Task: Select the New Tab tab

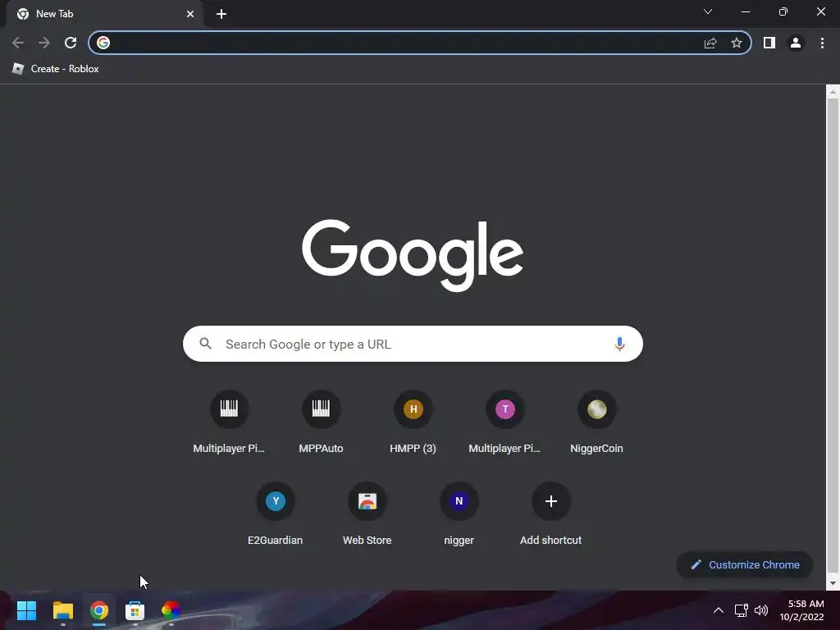Action: (x=105, y=14)
